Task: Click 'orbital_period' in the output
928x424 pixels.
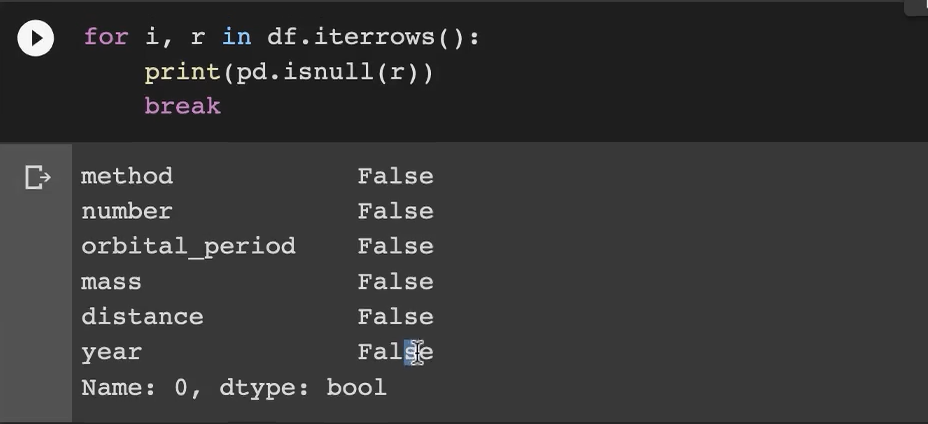Action: [188, 247]
